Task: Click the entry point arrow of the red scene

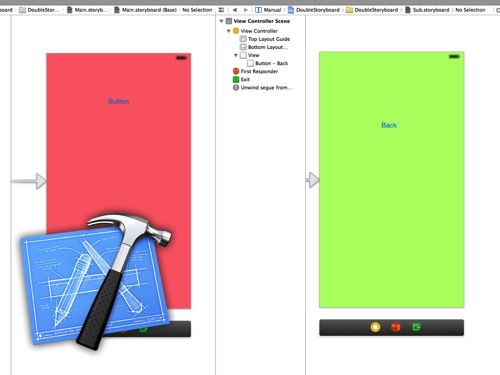Action: 29,181
